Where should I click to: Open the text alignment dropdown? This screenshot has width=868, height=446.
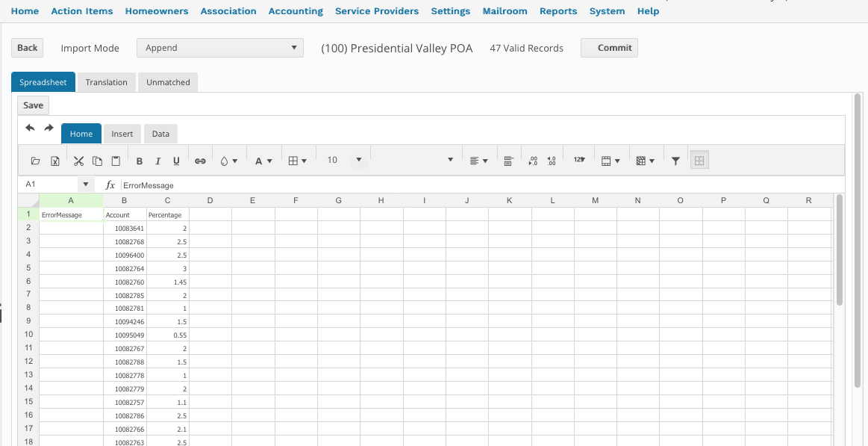(479, 161)
